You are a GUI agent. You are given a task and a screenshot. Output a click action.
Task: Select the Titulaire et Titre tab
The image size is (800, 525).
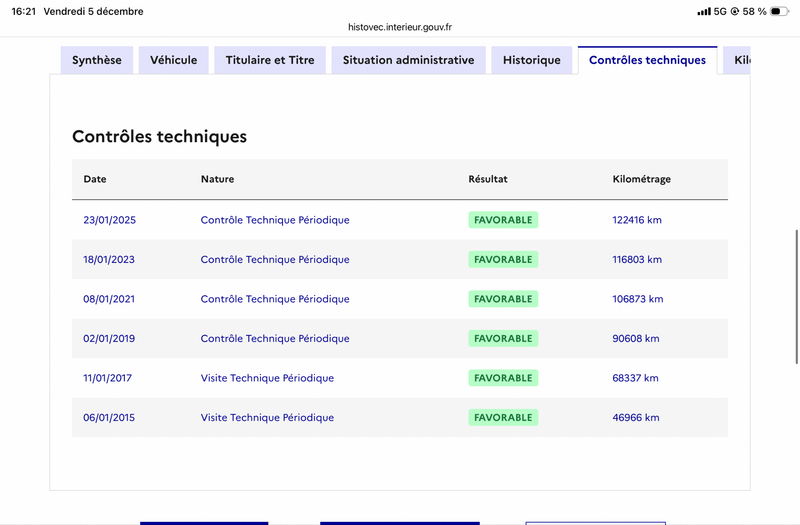pos(270,60)
